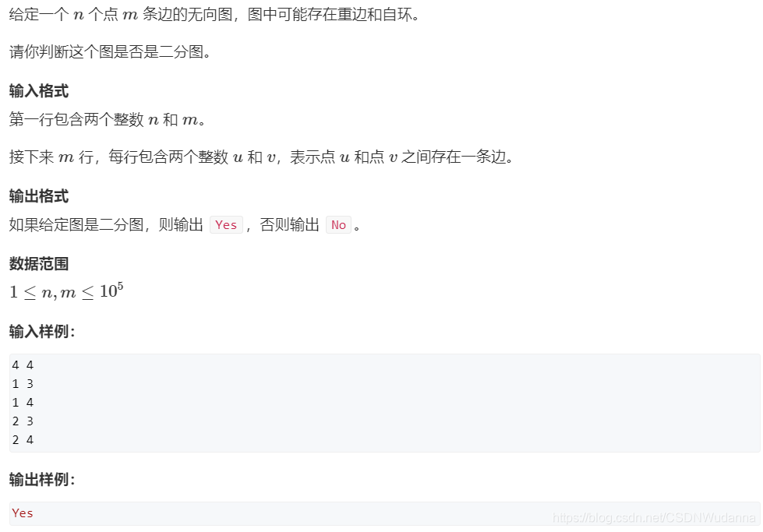Click the 输入格式 heading

tap(39, 91)
